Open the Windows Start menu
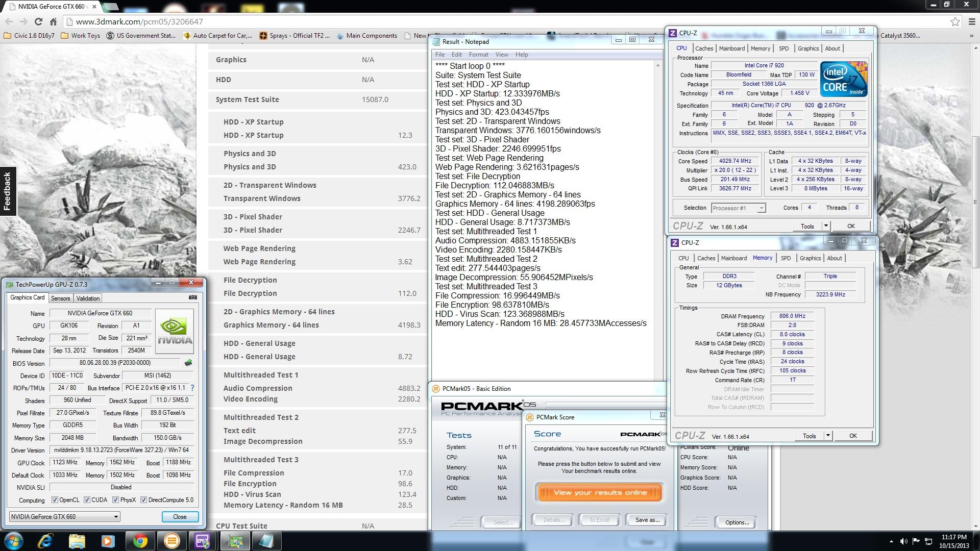Image resolution: width=980 pixels, height=551 pixels. tap(13, 541)
